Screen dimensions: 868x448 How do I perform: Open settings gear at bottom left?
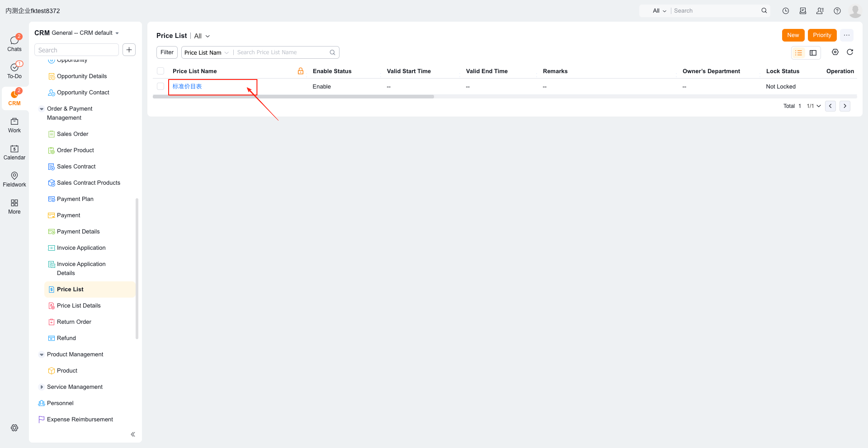click(x=14, y=428)
